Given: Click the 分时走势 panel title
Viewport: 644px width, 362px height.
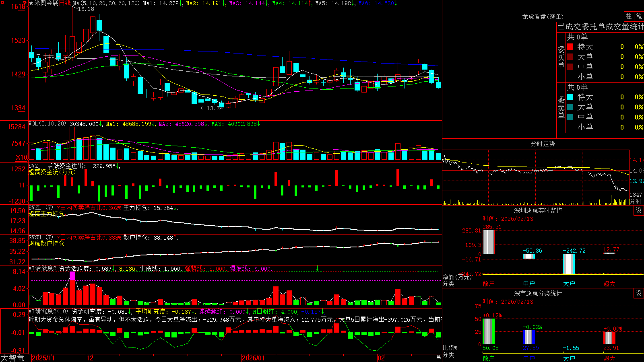Looking at the screenshot, I should pyautogui.click(x=543, y=144).
